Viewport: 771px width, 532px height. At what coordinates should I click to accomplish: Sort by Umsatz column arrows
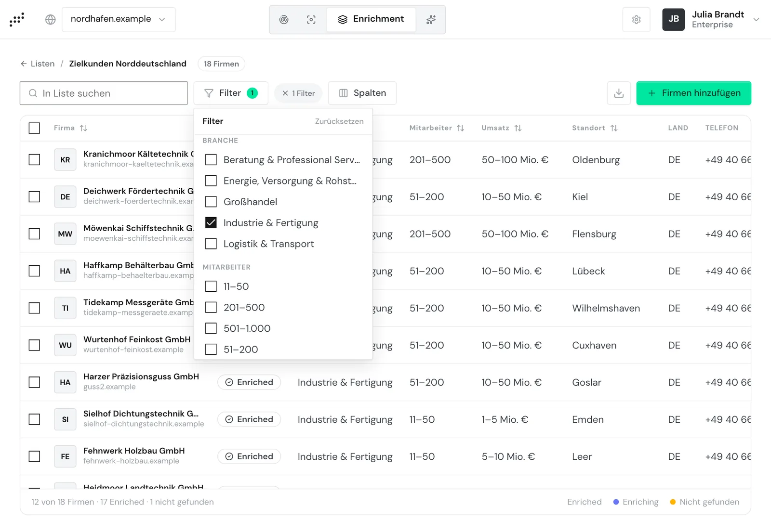coord(518,128)
